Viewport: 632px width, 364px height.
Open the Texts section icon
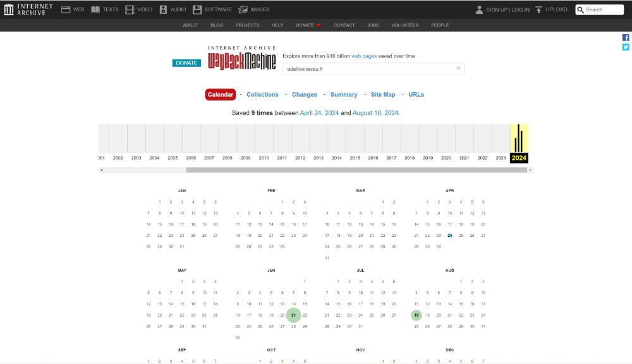95,9
